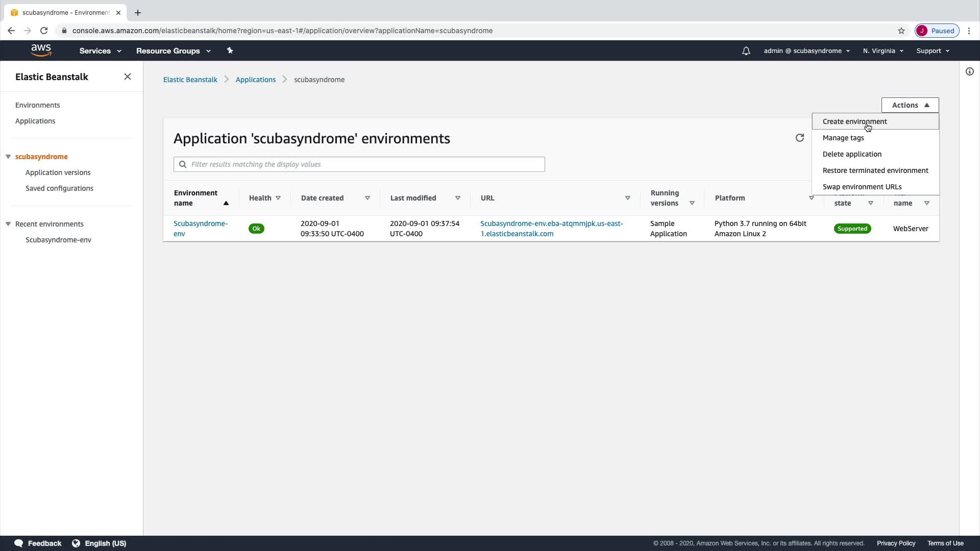
Task: Open the Scubasyndrome-env environment link
Action: click(x=200, y=229)
